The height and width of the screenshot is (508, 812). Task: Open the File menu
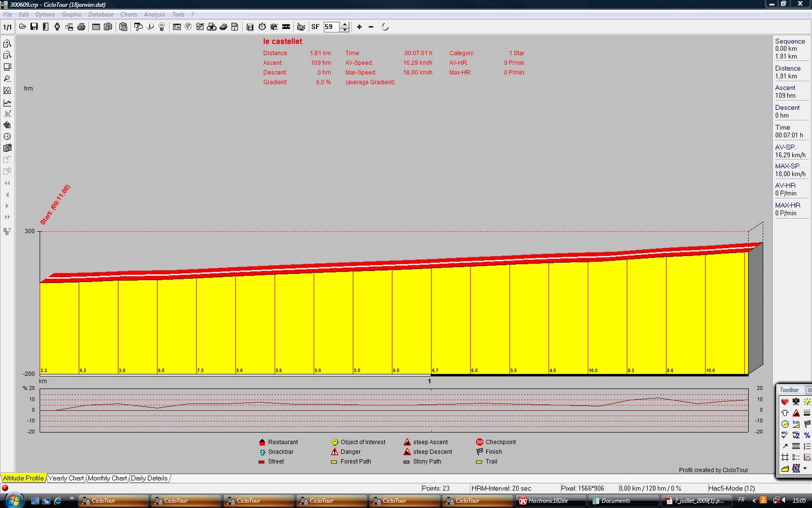[x=8, y=14]
